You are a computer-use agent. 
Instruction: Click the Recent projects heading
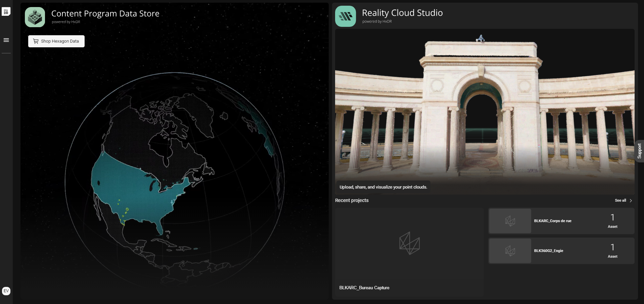[352, 200]
